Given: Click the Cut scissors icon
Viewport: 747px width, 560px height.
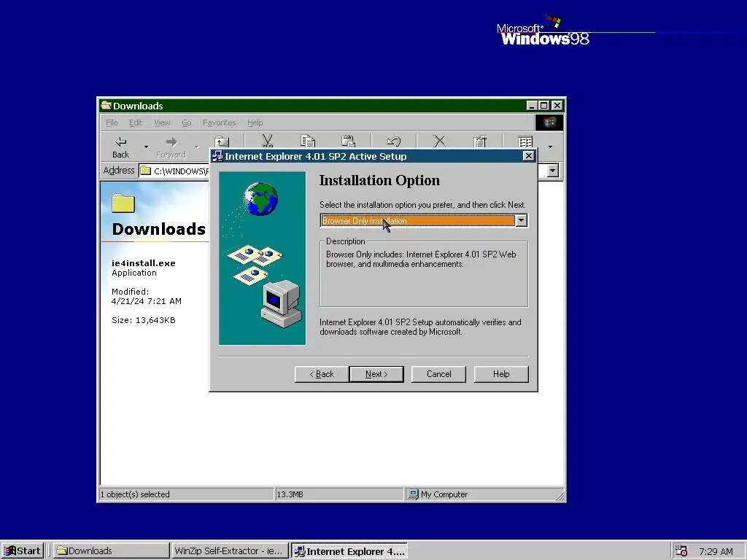Looking at the screenshot, I should 267,141.
